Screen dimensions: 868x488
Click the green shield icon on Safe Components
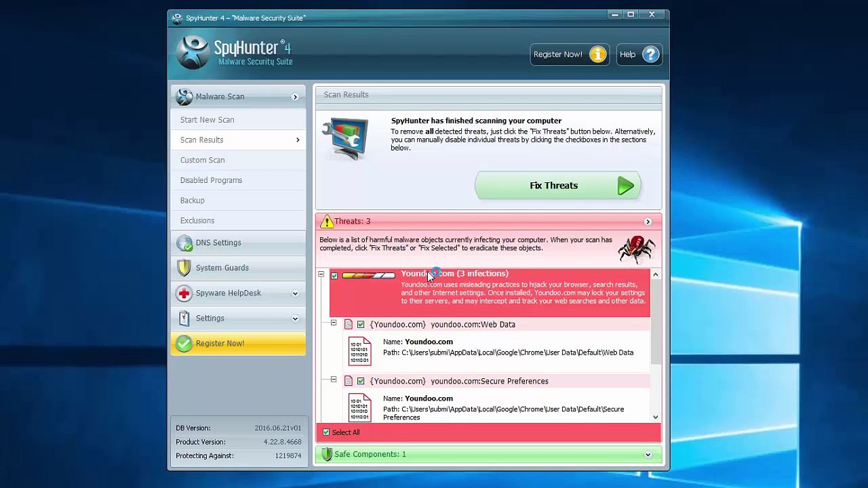point(327,454)
